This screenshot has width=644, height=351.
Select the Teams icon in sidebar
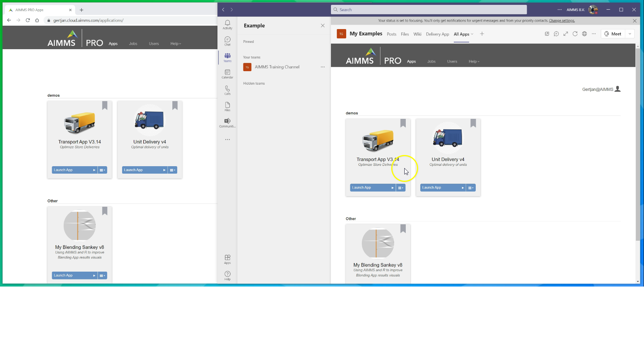pyautogui.click(x=227, y=57)
